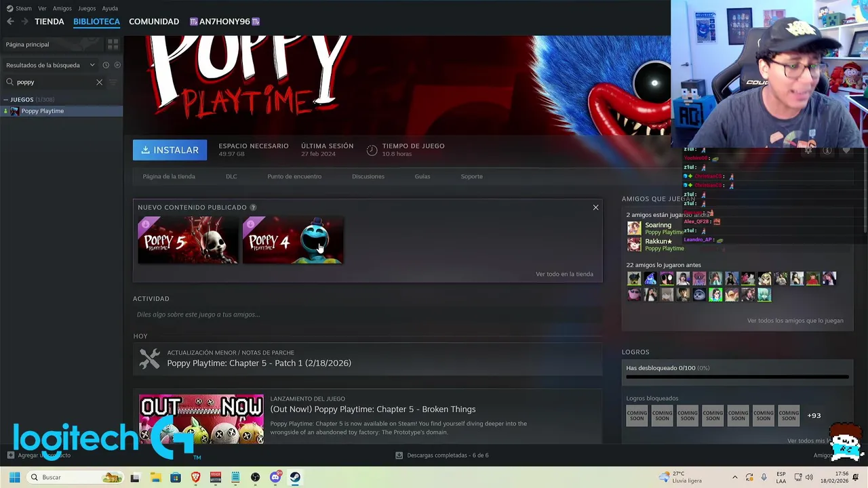This screenshot has width=868, height=488.
Task: Open Task View on taskbar
Action: 135,477
